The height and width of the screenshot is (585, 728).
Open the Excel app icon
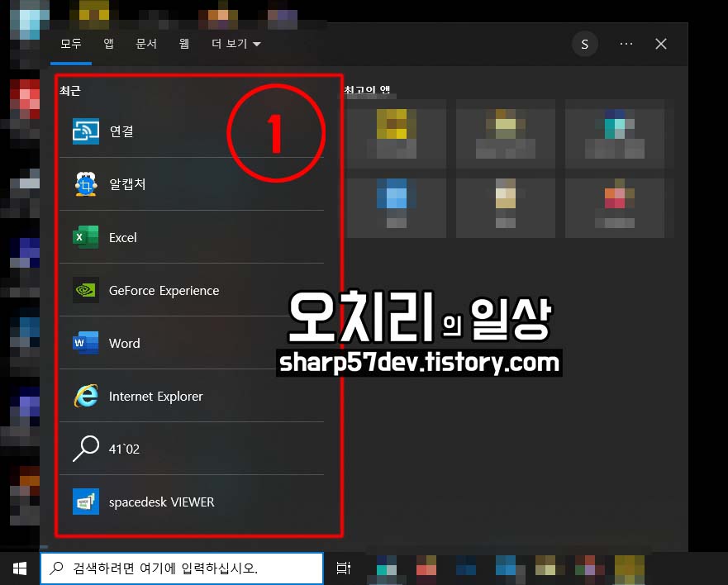tap(86, 237)
